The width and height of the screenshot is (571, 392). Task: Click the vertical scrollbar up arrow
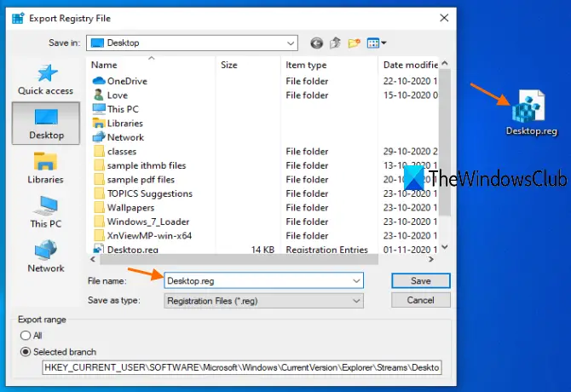pyautogui.click(x=445, y=63)
